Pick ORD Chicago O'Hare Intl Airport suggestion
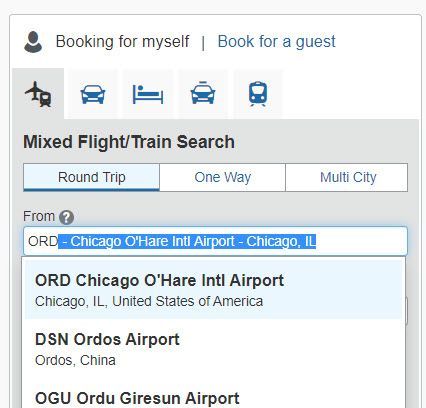 (213, 289)
